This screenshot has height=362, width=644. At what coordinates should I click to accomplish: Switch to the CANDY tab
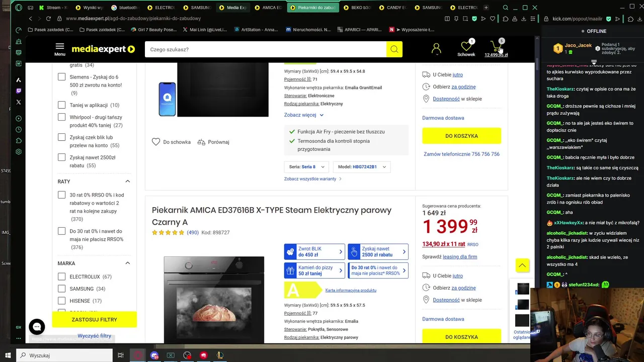click(393, 8)
